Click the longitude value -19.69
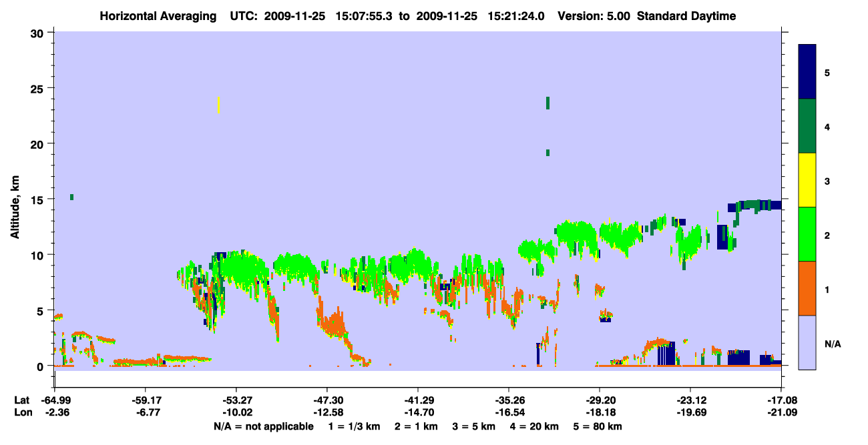868x445 pixels. pos(690,412)
